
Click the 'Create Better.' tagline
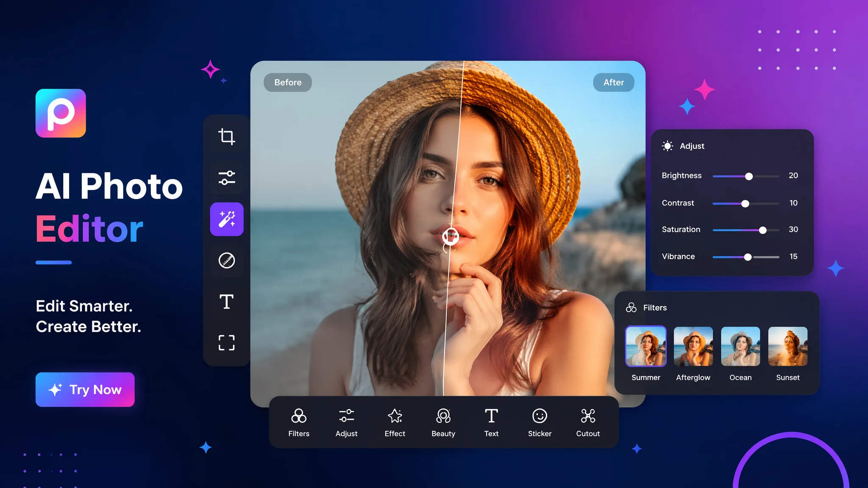tap(88, 327)
